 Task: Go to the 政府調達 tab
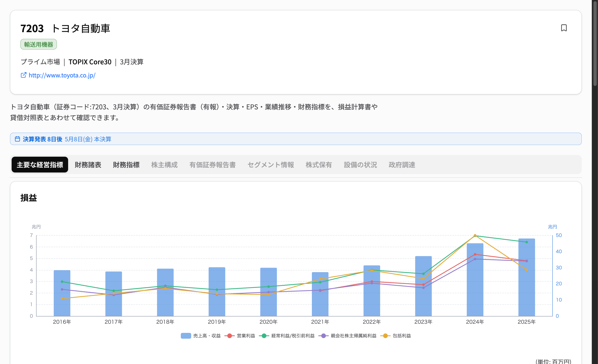[402, 165]
